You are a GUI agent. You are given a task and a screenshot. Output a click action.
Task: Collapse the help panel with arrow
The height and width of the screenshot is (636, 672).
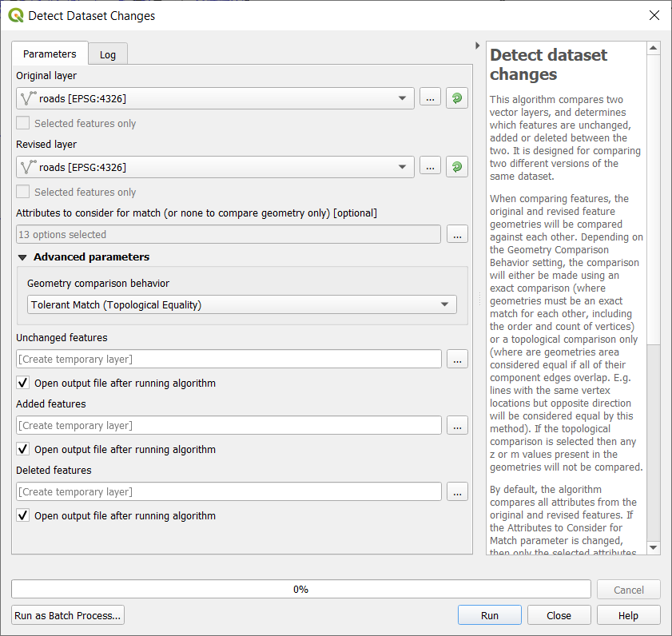(x=478, y=46)
